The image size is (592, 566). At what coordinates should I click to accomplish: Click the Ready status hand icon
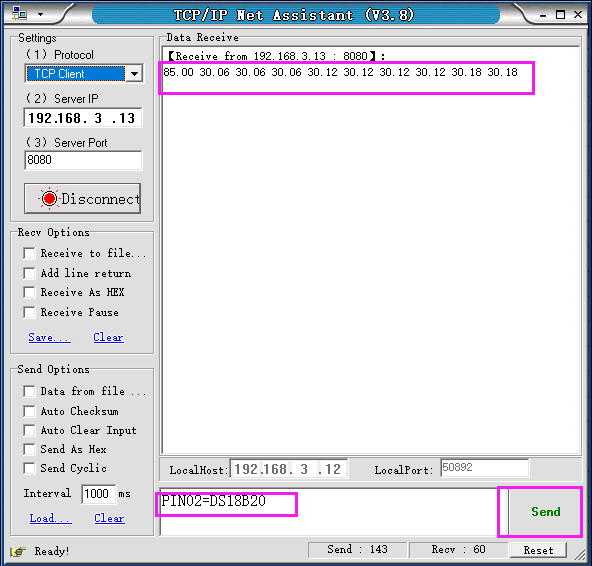(x=18, y=552)
